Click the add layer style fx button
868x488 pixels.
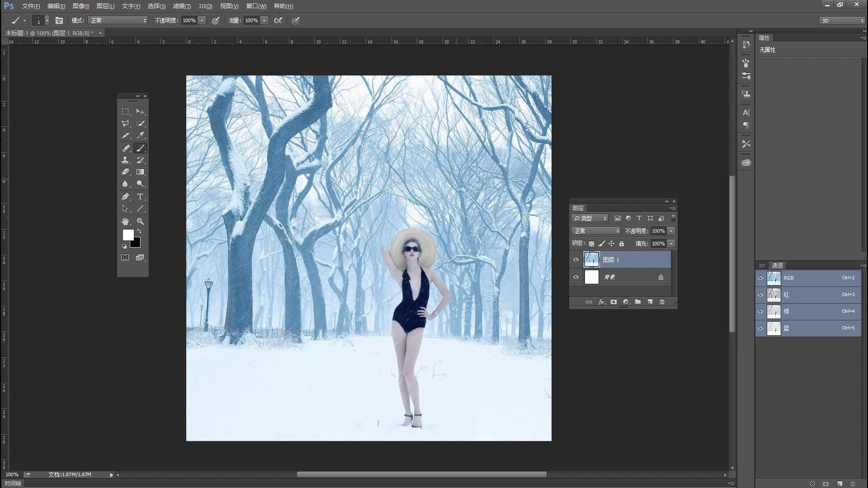click(601, 302)
